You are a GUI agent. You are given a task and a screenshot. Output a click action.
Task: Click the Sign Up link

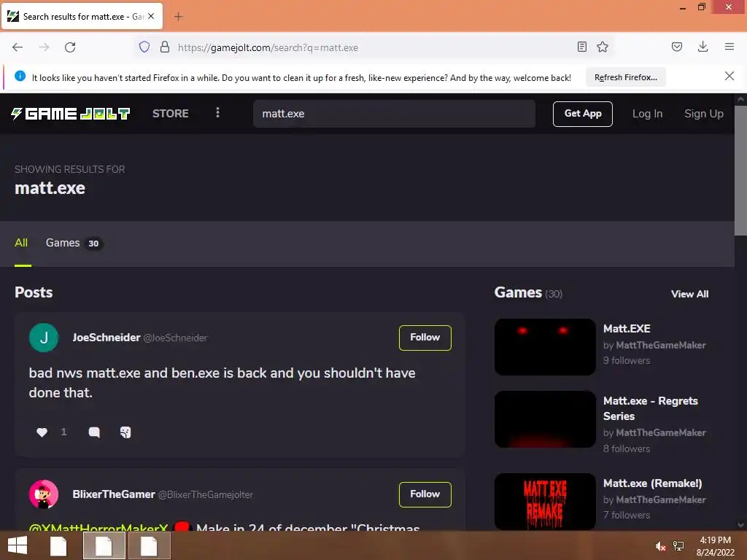point(704,114)
